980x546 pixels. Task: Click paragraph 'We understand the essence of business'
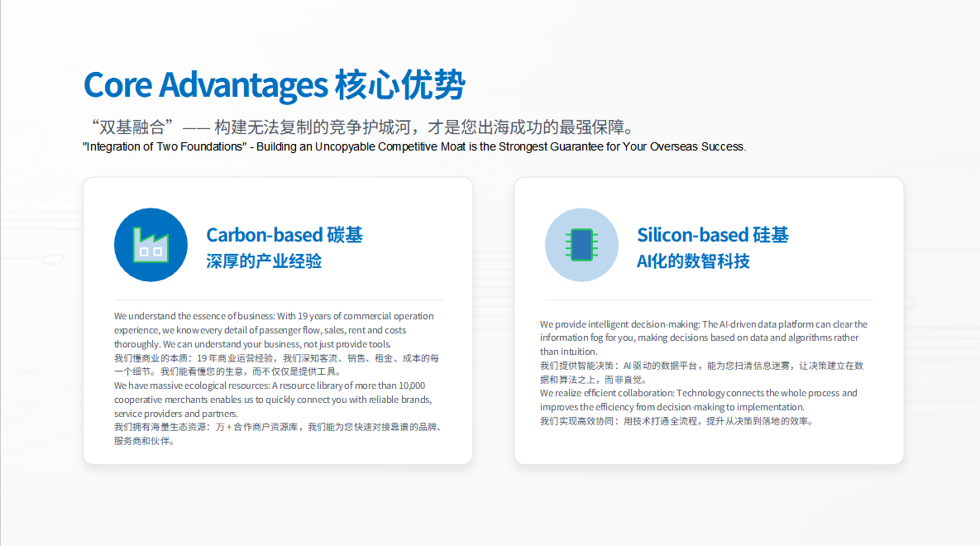pyautogui.click(x=274, y=330)
